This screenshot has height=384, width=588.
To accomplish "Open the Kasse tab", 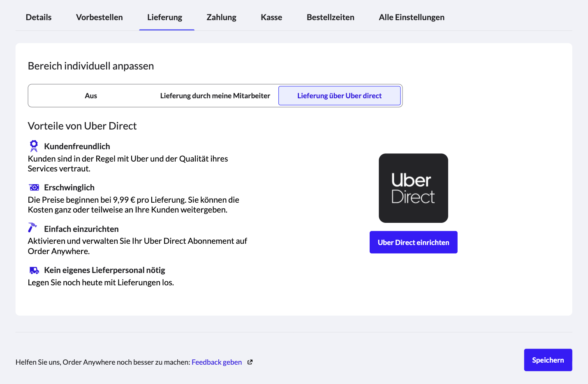I will tap(271, 17).
